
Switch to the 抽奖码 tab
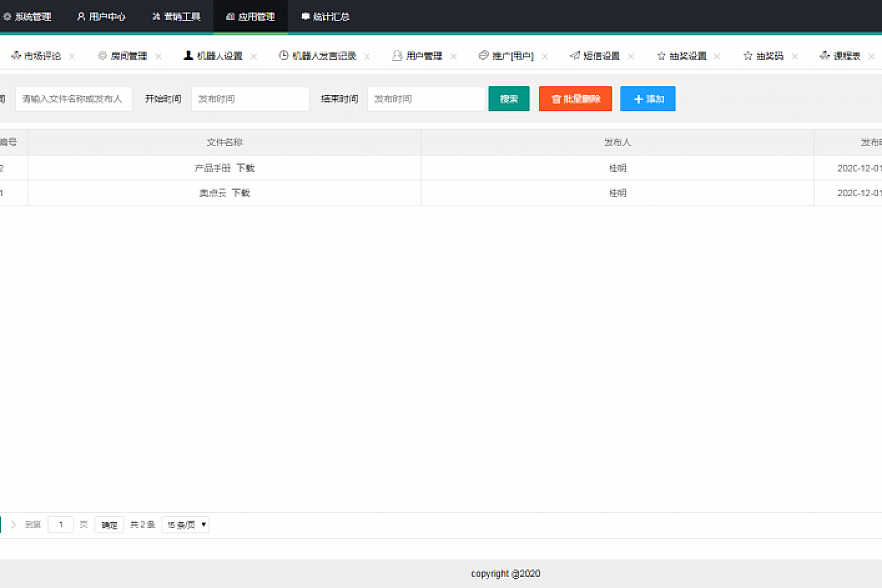769,56
